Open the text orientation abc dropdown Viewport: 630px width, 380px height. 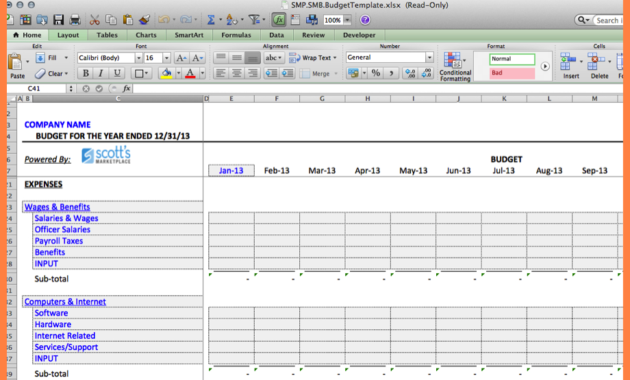(x=274, y=58)
